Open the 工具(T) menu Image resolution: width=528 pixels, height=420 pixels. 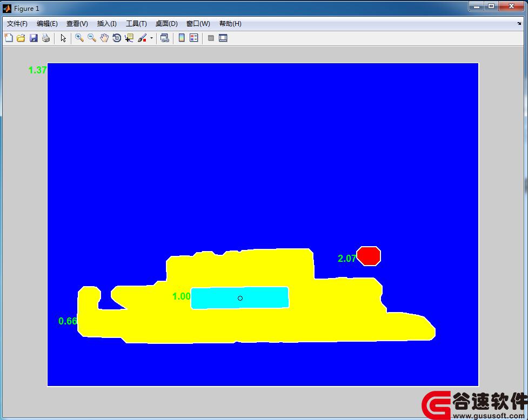coord(136,24)
